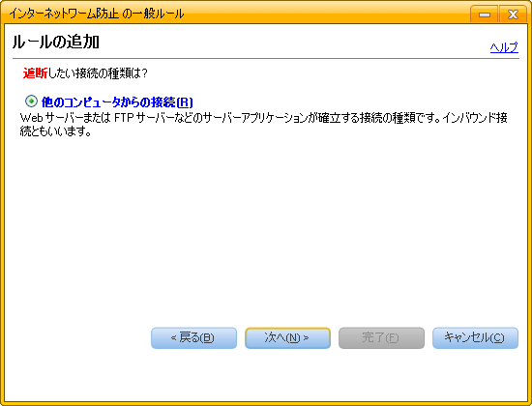Cancel the wizard with キャンセル(C)

[x=475, y=337]
